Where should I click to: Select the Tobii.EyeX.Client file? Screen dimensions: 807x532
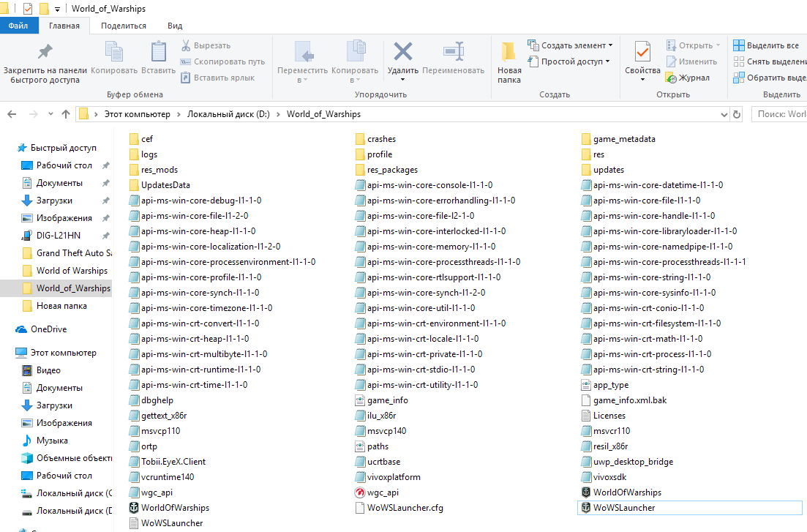(168, 462)
